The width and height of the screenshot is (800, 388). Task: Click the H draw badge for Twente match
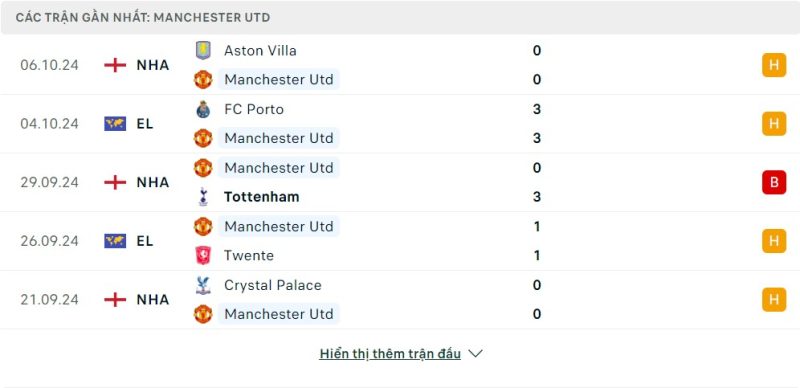774,241
